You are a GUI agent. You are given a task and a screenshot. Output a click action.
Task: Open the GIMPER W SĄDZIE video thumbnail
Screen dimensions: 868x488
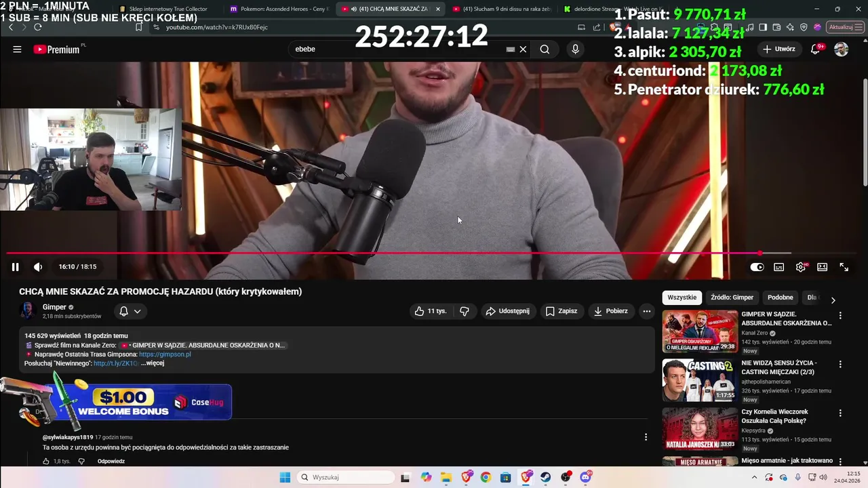coord(700,331)
